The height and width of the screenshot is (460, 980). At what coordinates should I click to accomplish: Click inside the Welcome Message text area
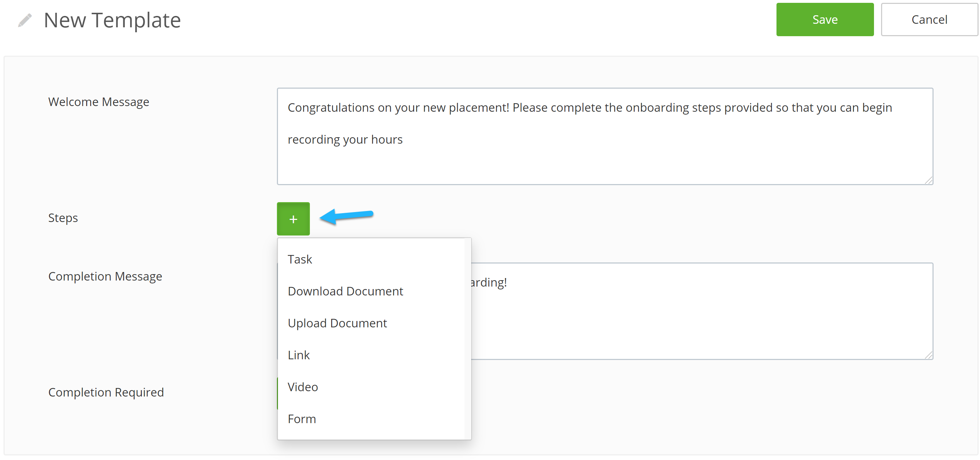pos(605,136)
